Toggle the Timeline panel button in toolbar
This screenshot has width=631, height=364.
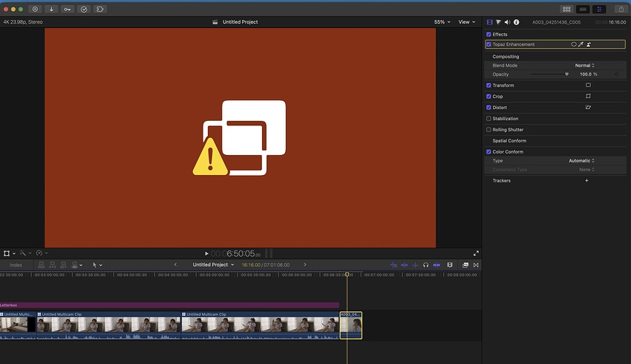coord(583,9)
